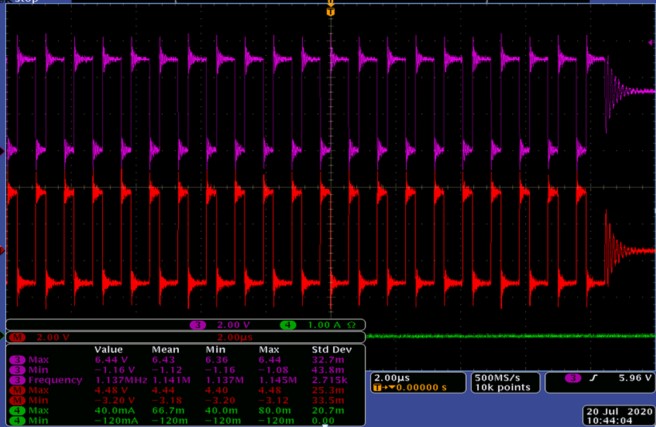This screenshot has width=656, height=427.
Task: Click the channel 3 badge in Frequency row
Action: click(x=17, y=380)
